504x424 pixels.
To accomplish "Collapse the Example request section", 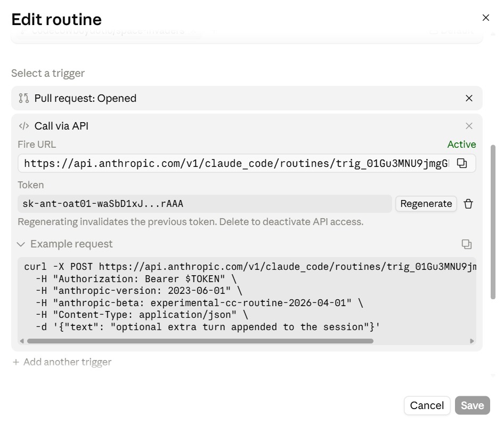I will 21,244.
